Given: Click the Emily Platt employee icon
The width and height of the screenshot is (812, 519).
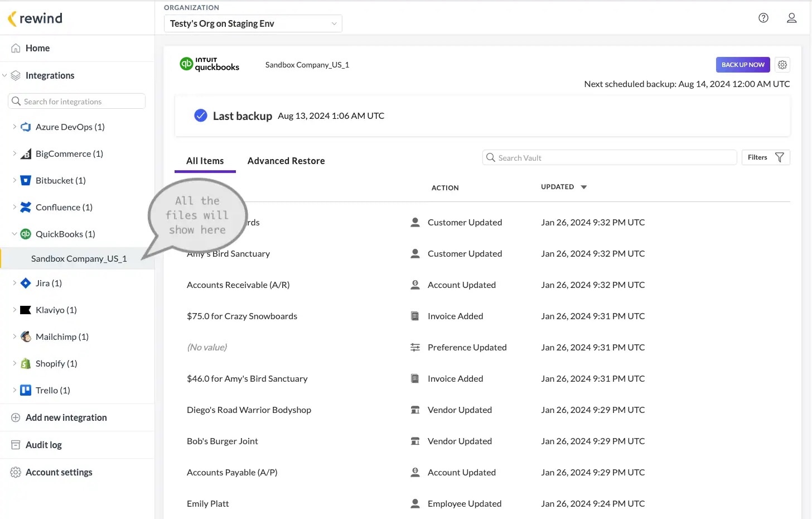Looking at the screenshot, I should (x=415, y=503).
